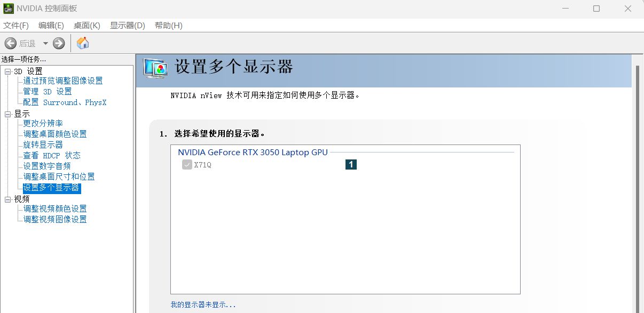The height and width of the screenshot is (313, 644).
Task: Click the 视频 category label
Action: pos(22,199)
